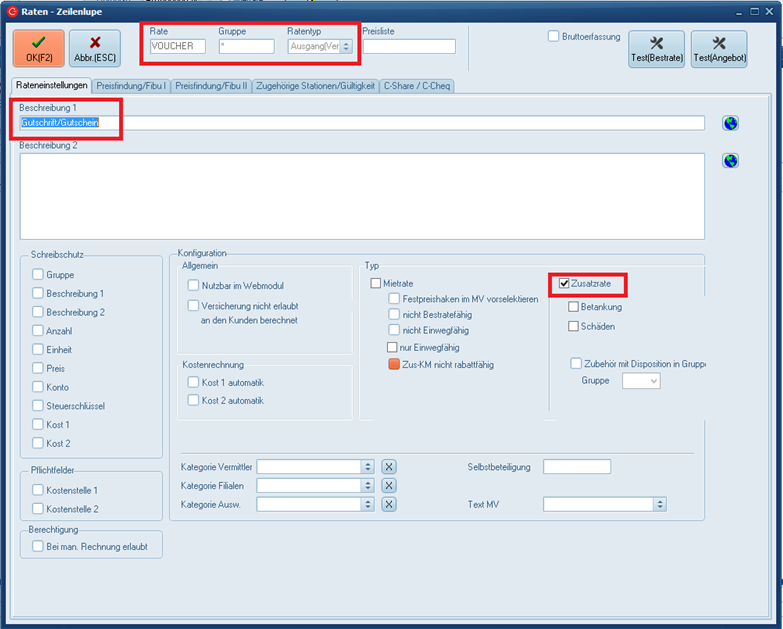The width and height of the screenshot is (783, 629).
Task: Open the Text MV dropdown
Action: click(660, 505)
